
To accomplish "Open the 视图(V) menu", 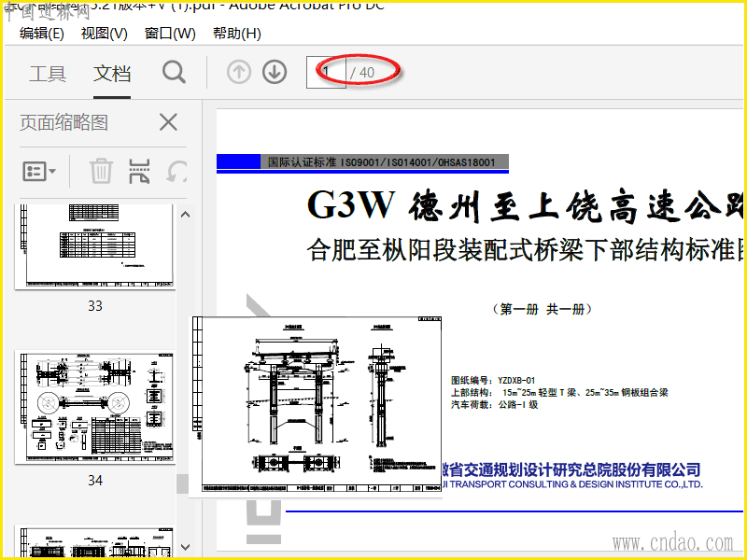I will pos(105,34).
